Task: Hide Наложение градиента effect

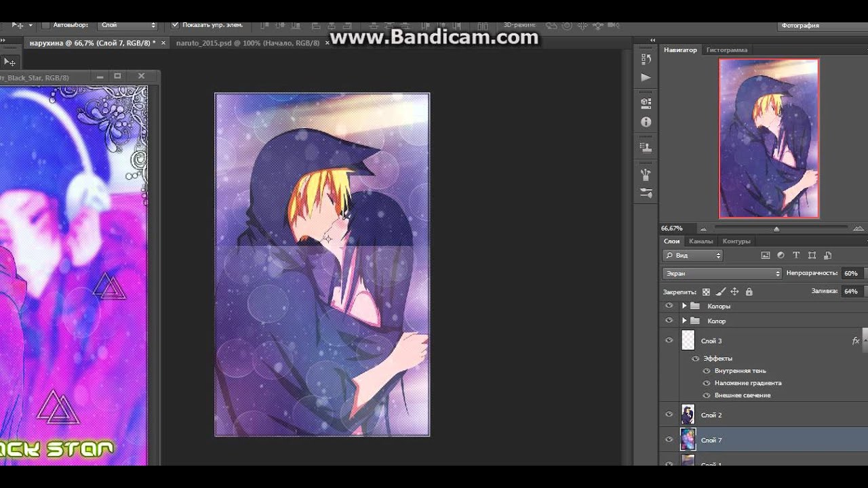Action: 707,383
